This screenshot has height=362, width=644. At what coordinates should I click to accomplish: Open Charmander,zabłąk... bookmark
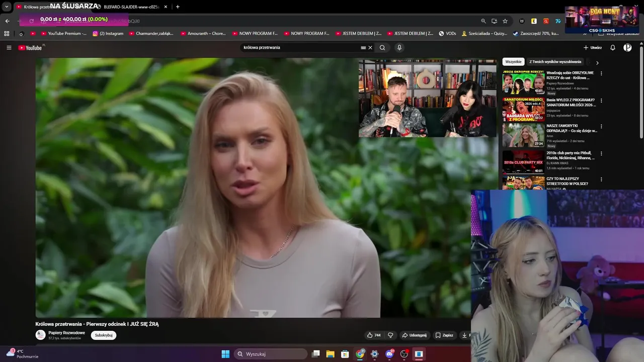point(151,34)
